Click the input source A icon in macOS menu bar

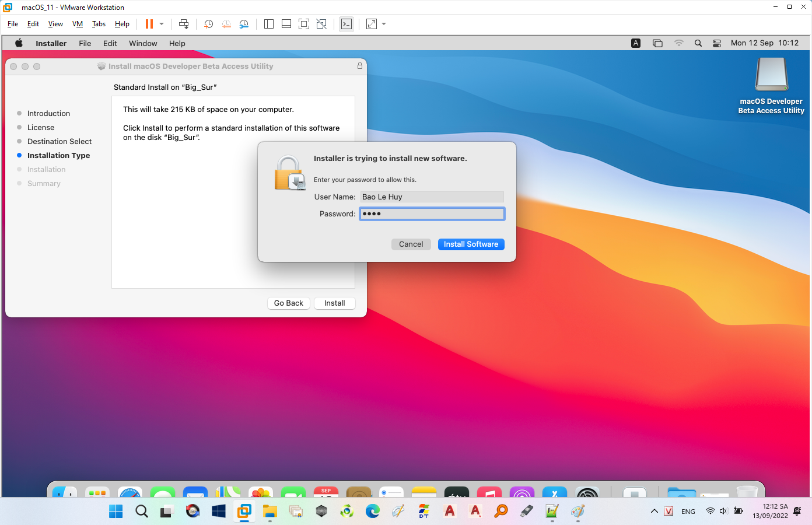tap(636, 43)
